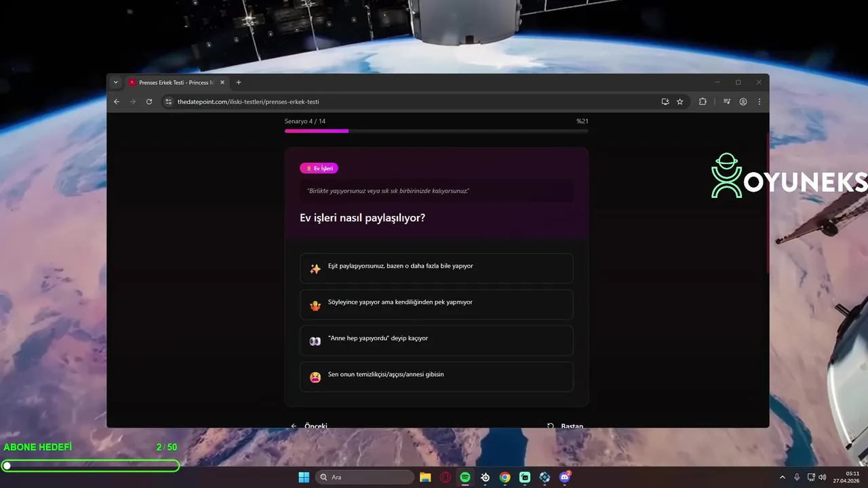
Task: Choose 'Anne hep yapıyordu' answer option
Action: click(x=437, y=340)
